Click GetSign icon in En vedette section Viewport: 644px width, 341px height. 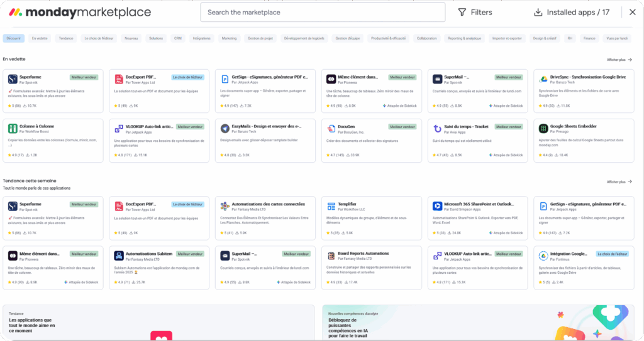tap(225, 78)
